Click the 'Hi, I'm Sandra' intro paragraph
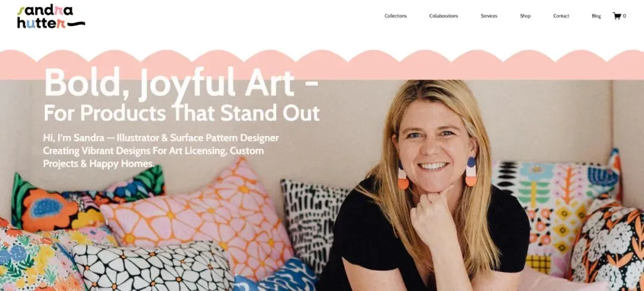The width and height of the screenshot is (644, 291). 160,151
